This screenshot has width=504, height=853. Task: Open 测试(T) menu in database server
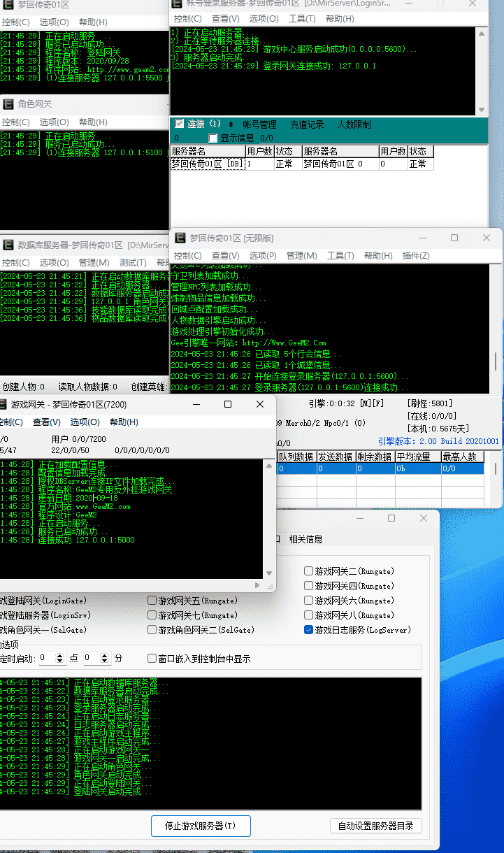coord(133,262)
